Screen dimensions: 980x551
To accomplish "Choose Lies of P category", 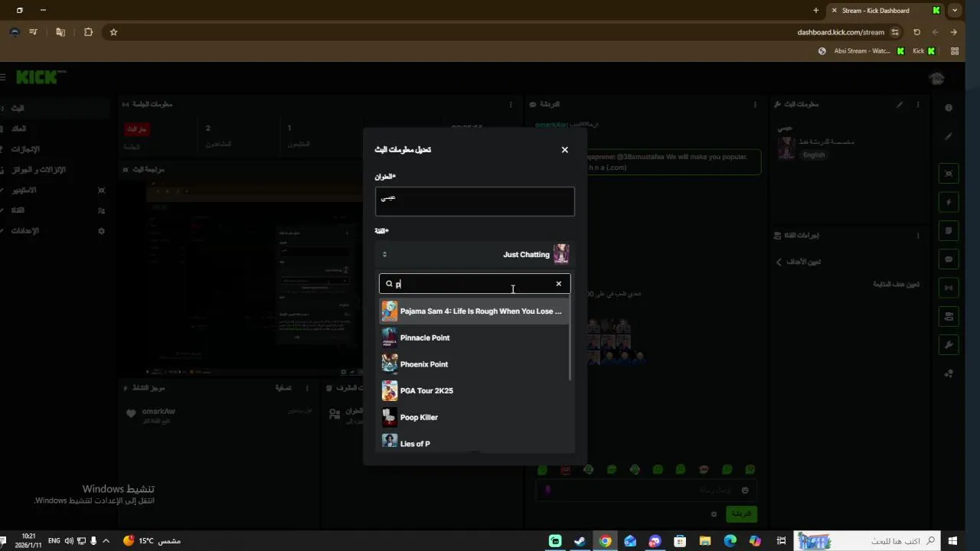I will coord(474,442).
